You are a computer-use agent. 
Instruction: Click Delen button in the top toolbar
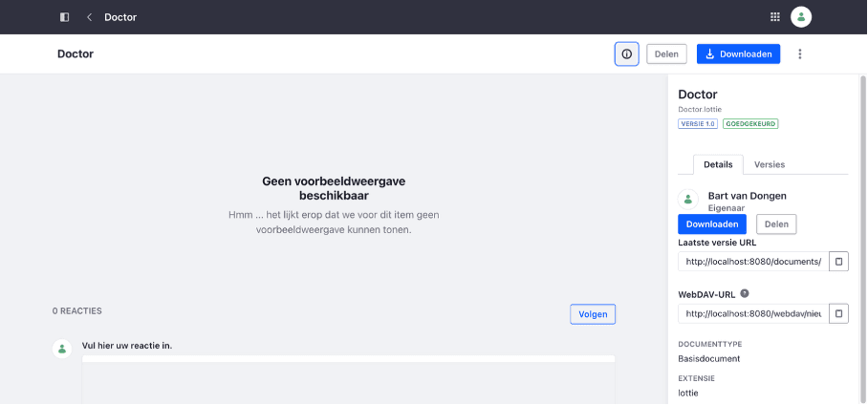coord(666,54)
